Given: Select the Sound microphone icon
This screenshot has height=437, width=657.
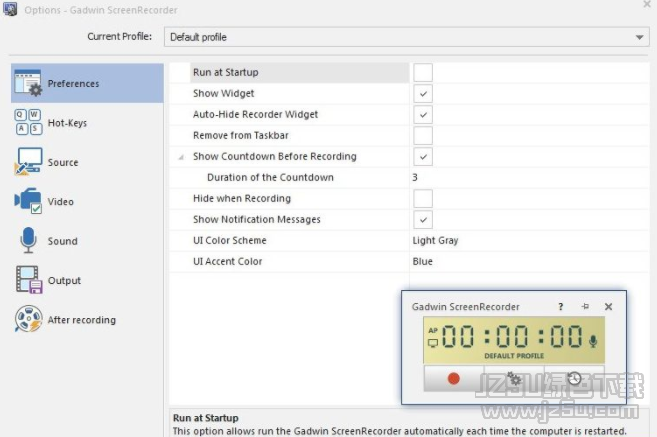Looking at the screenshot, I should (28, 240).
